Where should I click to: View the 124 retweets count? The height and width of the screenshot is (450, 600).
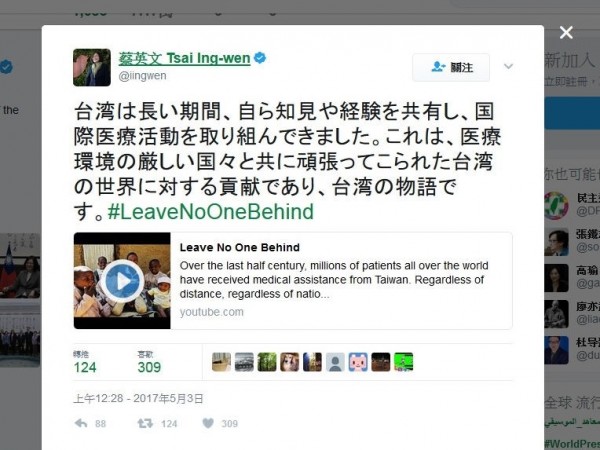(85, 367)
